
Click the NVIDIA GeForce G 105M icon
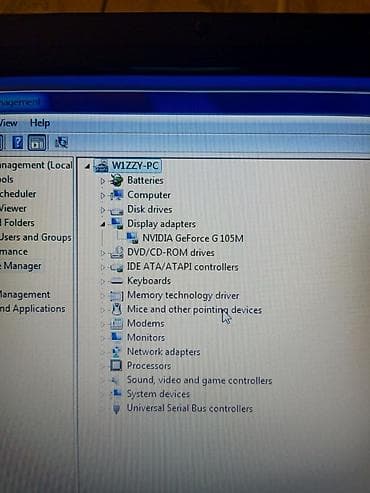[132, 238]
